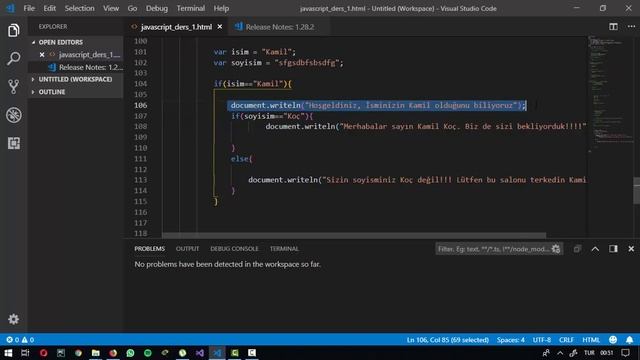The image size is (640, 360).
Task: Open the Explorer view in activity bar
Action: tap(13, 30)
